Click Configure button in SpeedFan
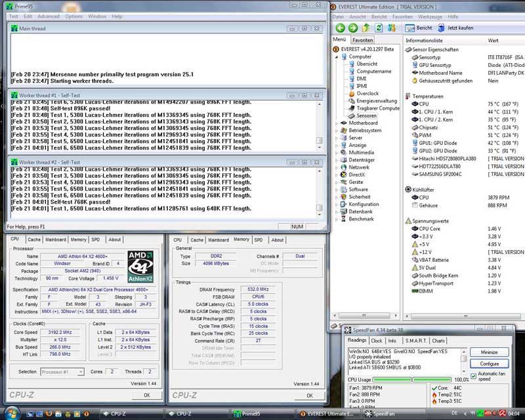Viewport: 525px width, 420px height. tap(489, 364)
